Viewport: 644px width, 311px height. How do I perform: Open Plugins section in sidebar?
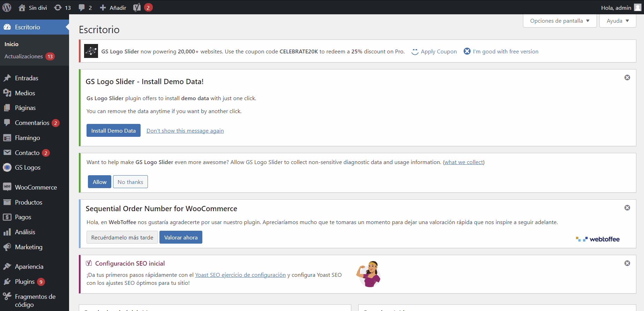[25, 282]
